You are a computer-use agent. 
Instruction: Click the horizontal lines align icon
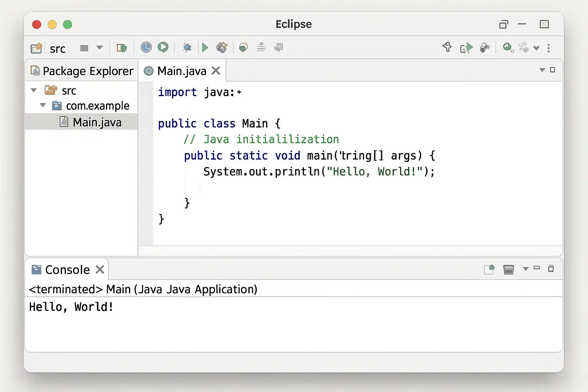pos(261,47)
